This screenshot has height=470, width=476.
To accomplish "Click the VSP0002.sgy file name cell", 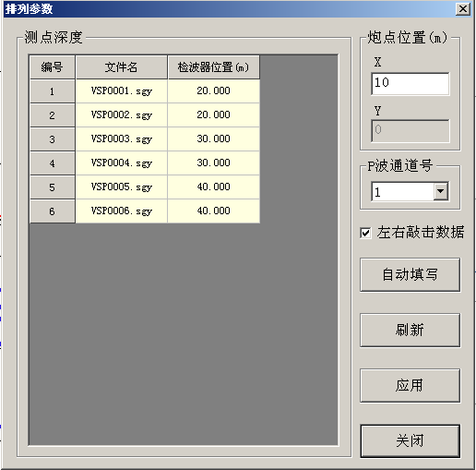I will point(122,115).
